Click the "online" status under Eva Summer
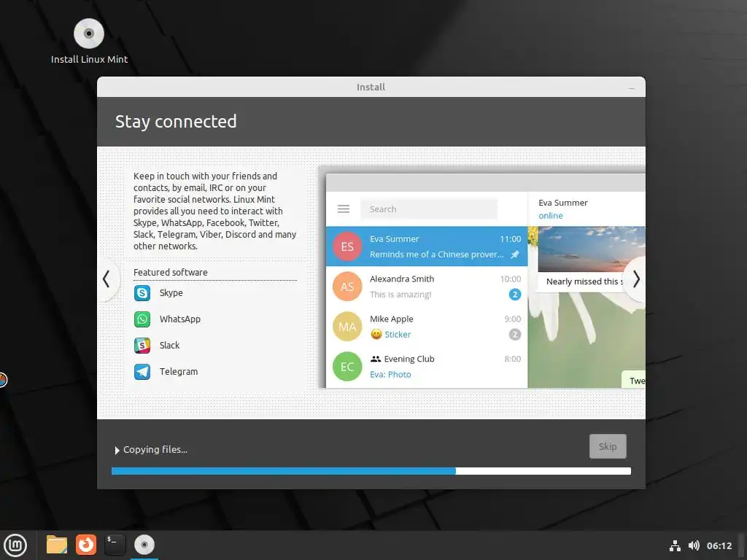 pyautogui.click(x=551, y=216)
